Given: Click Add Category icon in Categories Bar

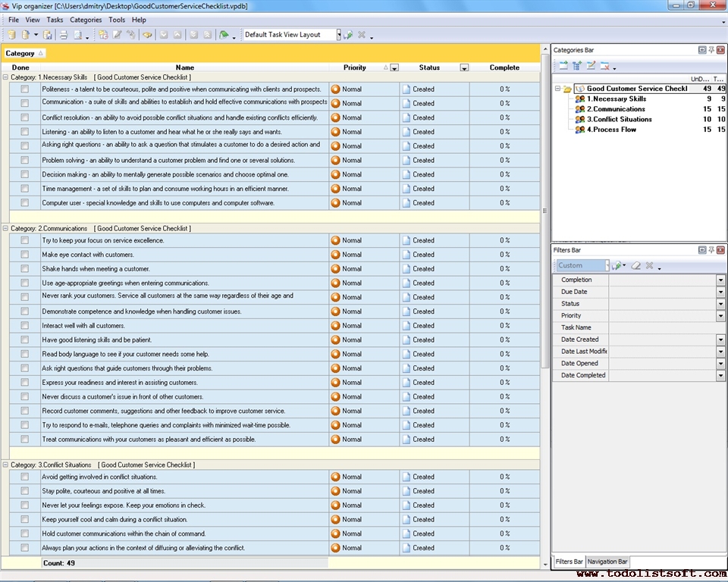Looking at the screenshot, I should click(x=563, y=66).
